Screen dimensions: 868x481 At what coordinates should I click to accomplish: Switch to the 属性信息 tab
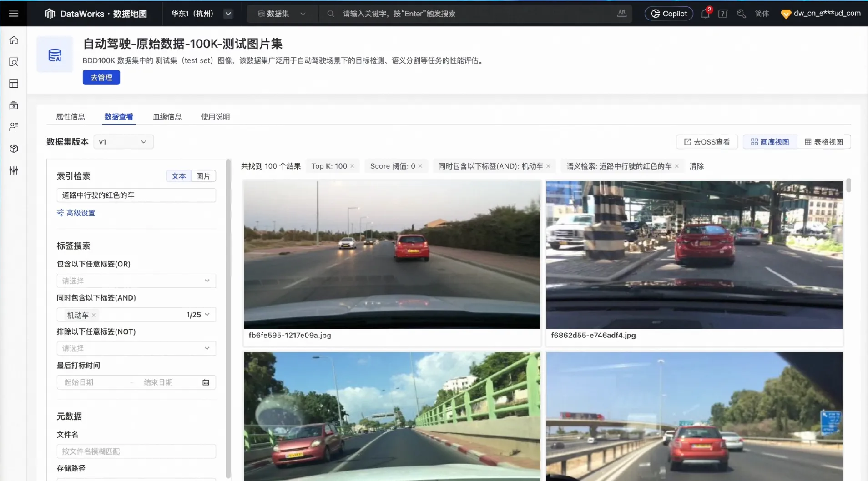pyautogui.click(x=71, y=116)
